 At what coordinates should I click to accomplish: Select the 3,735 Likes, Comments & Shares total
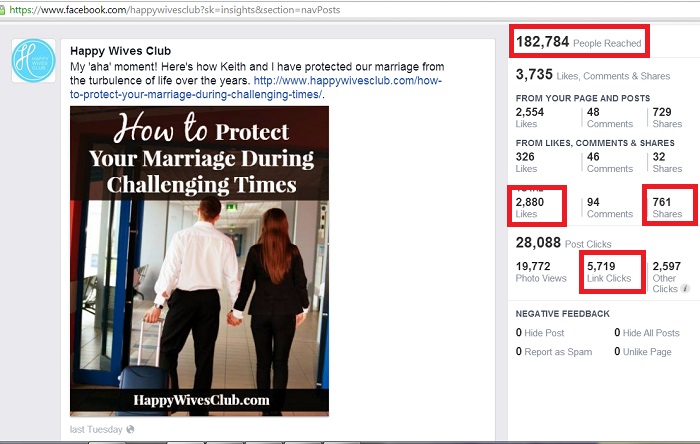[x=593, y=75]
